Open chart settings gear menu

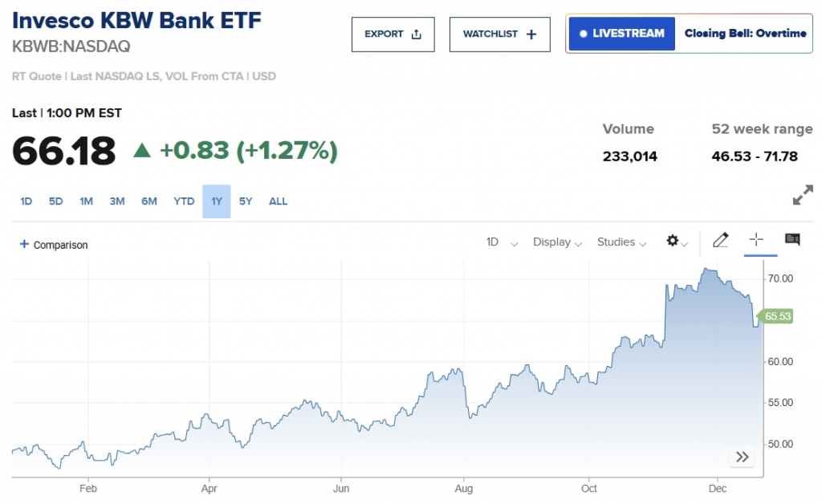pos(676,241)
